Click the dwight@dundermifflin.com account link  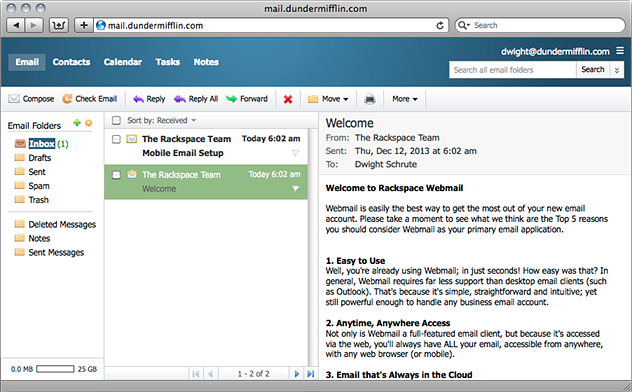pos(555,52)
